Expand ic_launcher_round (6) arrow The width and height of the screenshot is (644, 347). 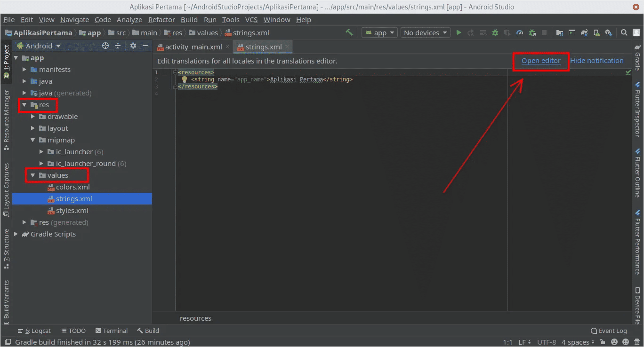point(41,164)
